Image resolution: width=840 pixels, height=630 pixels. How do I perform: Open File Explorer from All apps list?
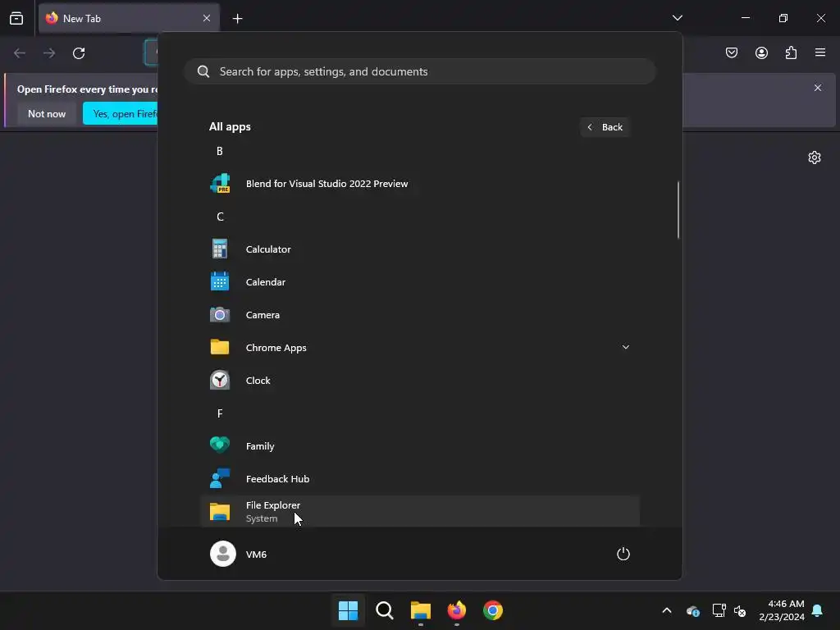pos(420,511)
